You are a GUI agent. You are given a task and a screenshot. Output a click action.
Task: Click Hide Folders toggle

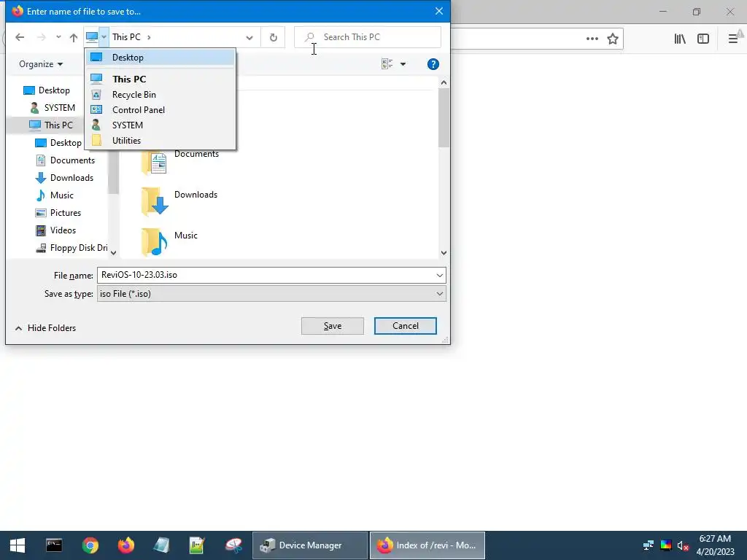tap(45, 328)
